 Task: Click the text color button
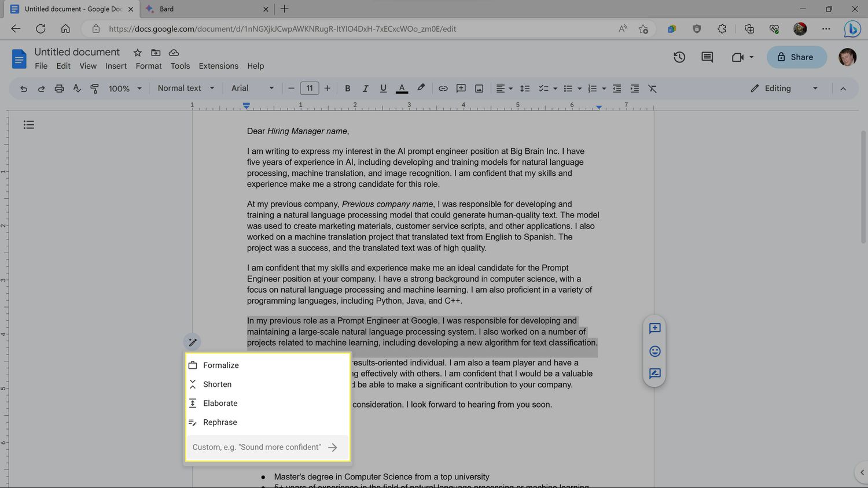click(402, 88)
